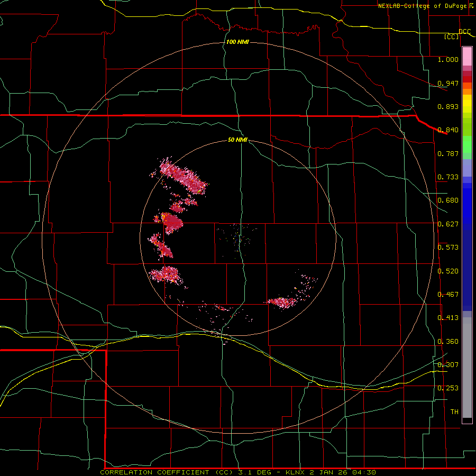Click the 0.360 color scale value

point(448,342)
